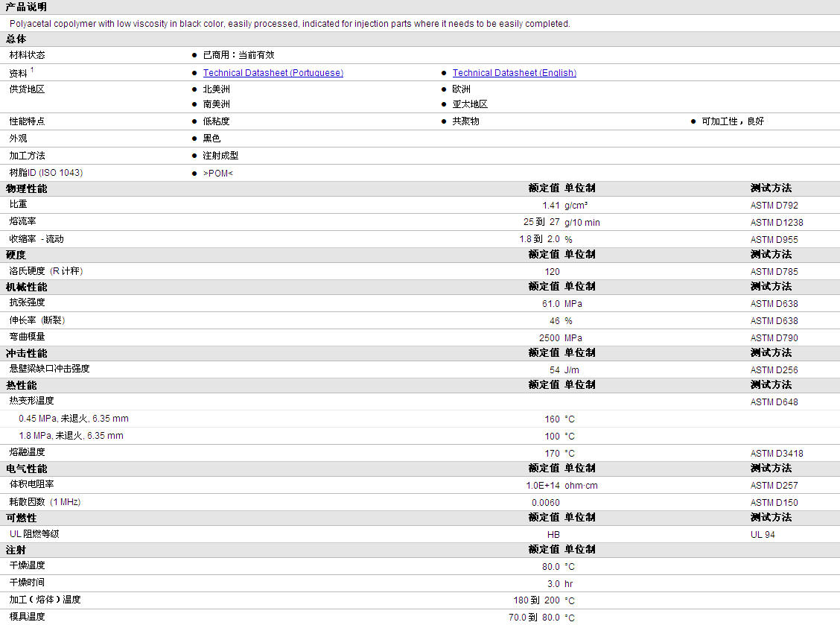
Task: Click the 熔流率 row label
Action: [22, 221]
